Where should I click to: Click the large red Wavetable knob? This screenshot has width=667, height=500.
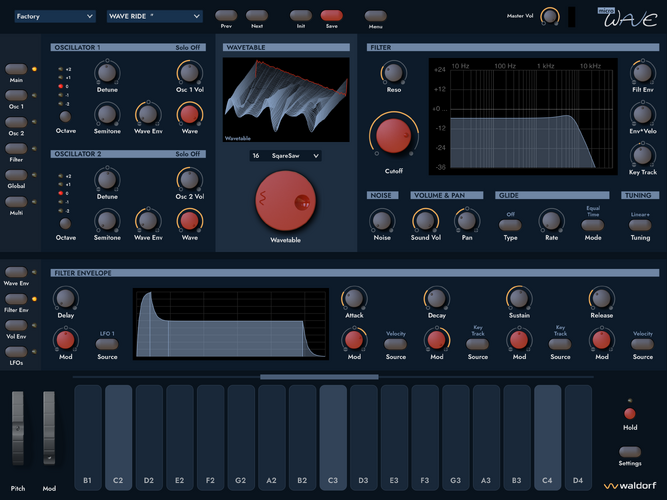pos(285,201)
